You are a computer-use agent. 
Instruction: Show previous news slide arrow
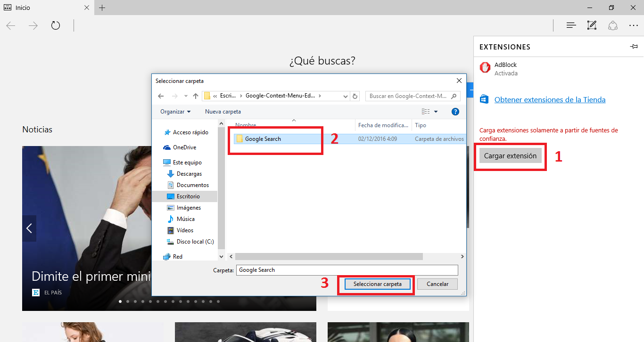click(x=29, y=228)
